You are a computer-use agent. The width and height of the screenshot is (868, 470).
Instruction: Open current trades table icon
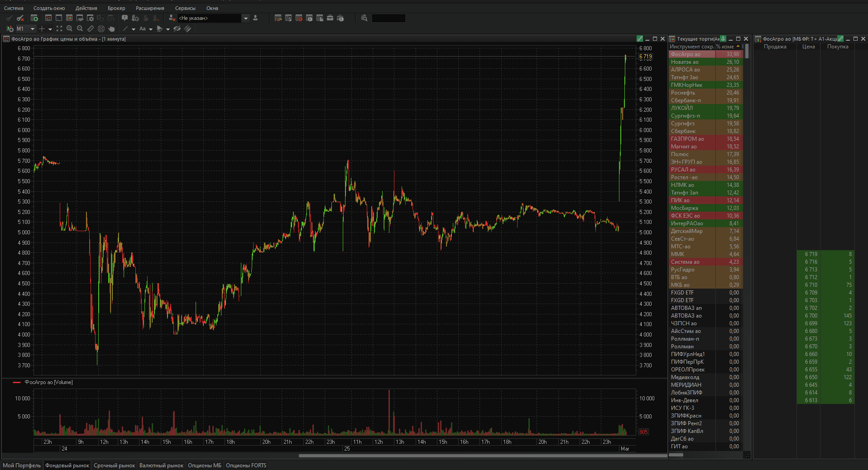pos(69,18)
